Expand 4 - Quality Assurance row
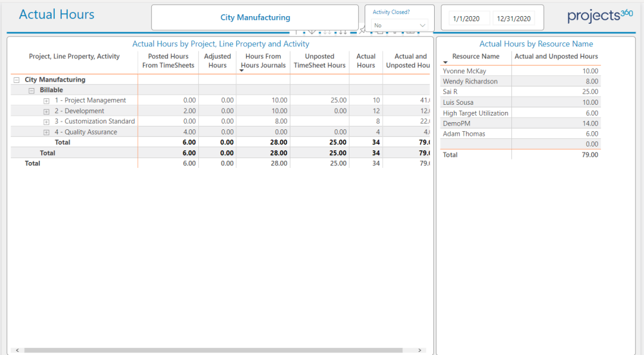644x355 pixels. [x=46, y=132]
